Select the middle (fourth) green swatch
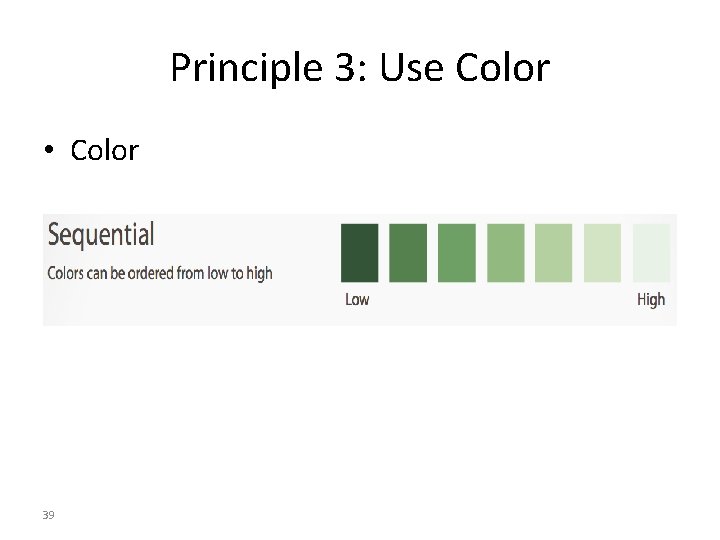 tap(506, 253)
